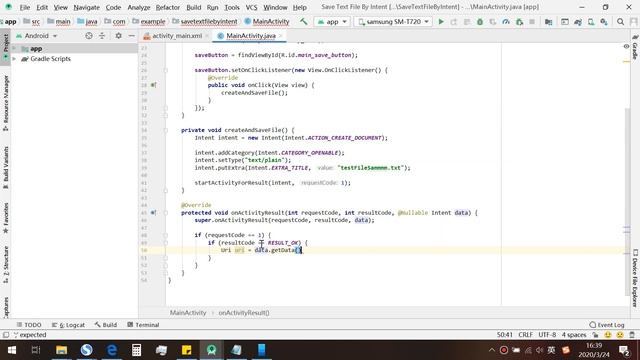Open the app run configuration dropdown
640x360 pixels.
tap(332, 22)
